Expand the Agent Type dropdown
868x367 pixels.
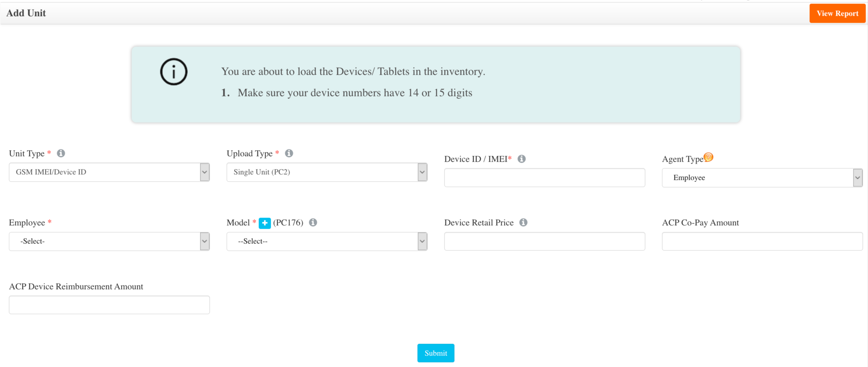(762, 178)
